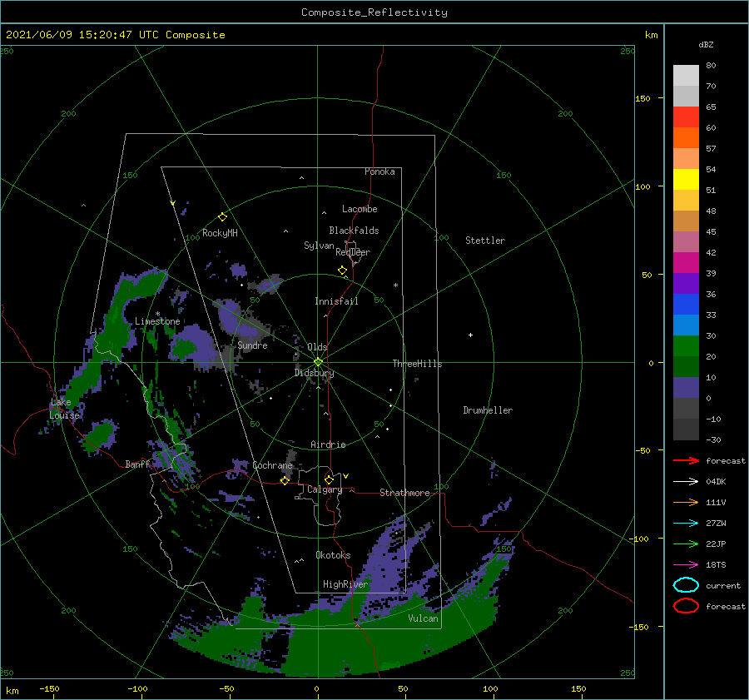Select the white 04DK arrow legend entry
Image resolution: width=749 pixels, height=700 pixels.
(x=686, y=481)
